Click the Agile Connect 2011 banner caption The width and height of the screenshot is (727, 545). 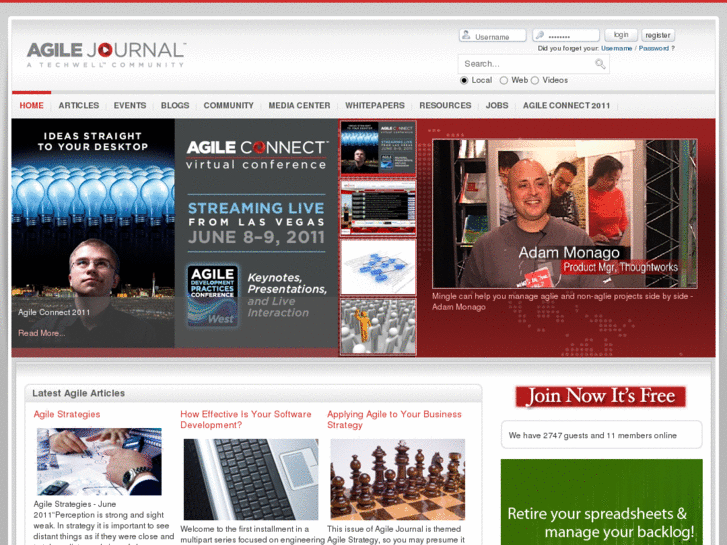tap(54, 313)
